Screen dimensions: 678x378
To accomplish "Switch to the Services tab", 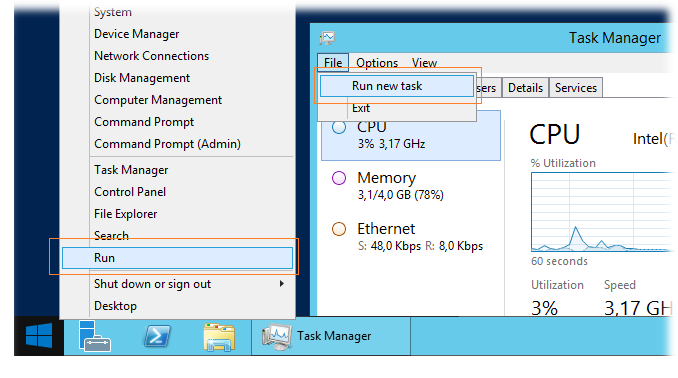I will 576,88.
